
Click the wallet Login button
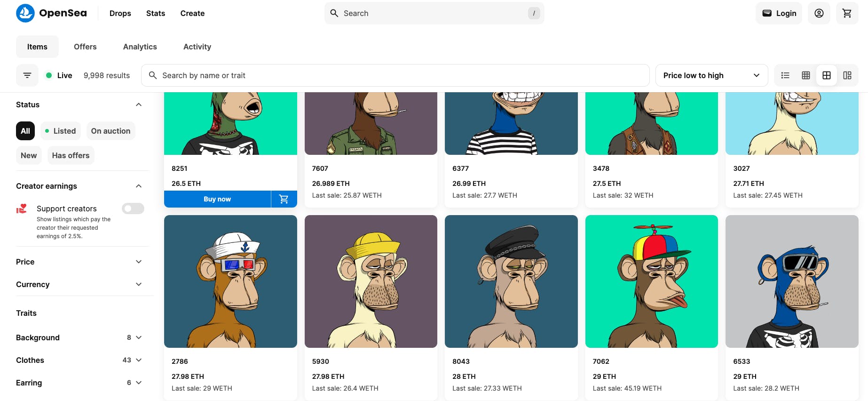779,13
